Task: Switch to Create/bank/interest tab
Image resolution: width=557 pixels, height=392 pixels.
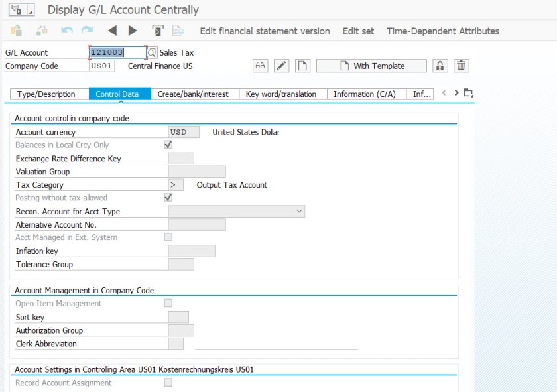Action: pyautogui.click(x=195, y=94)
